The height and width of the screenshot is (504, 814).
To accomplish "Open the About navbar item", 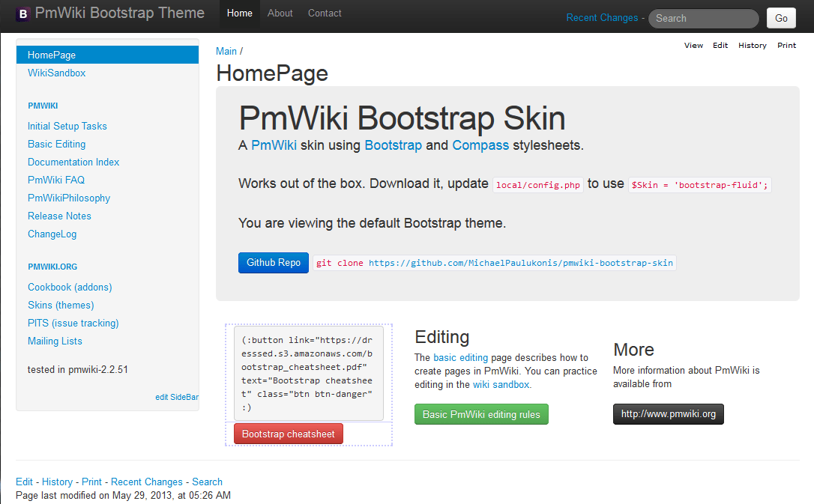I will pos(280,13).
